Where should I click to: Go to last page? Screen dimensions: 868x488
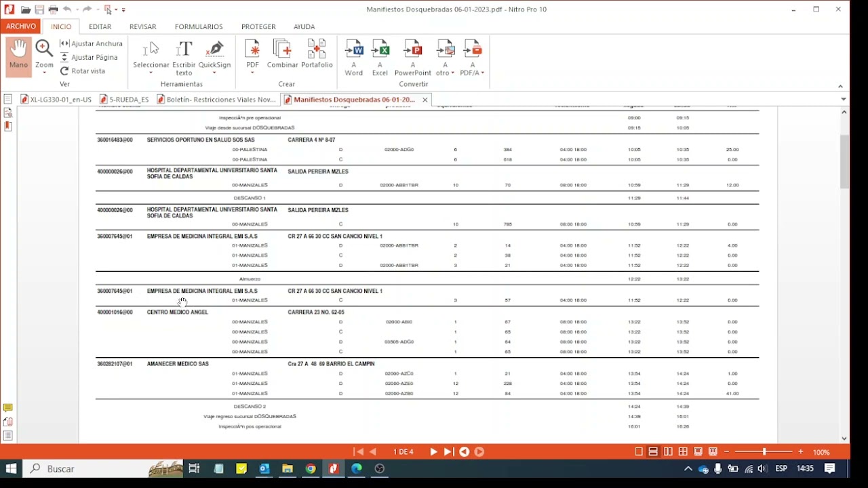tap(448, 451)
